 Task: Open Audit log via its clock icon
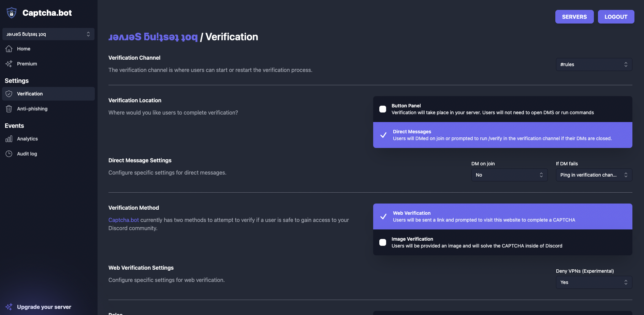9,153
